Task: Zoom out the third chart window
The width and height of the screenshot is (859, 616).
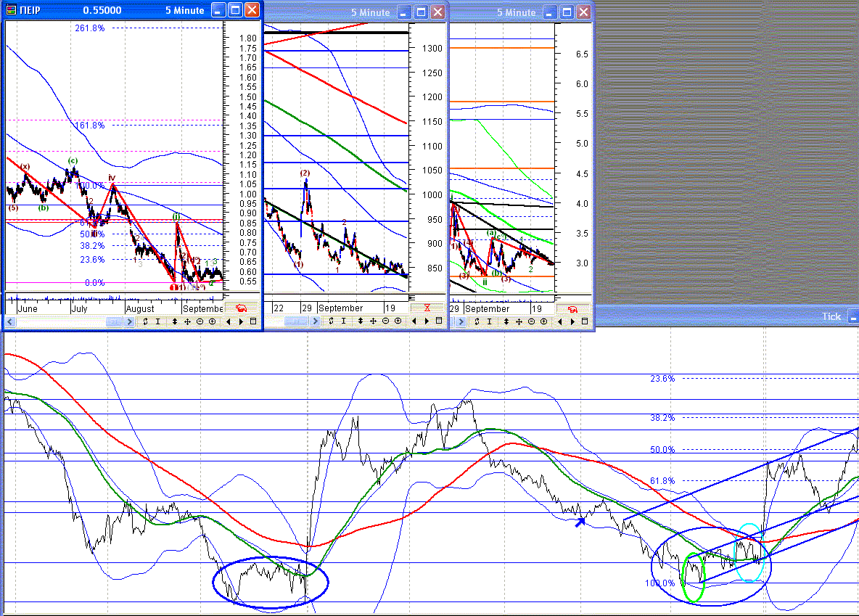Action: [x=531, y=321]
